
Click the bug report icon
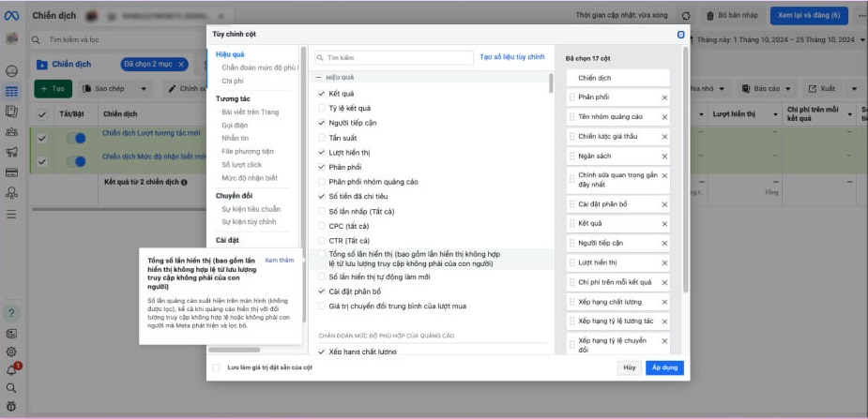pyautogui.click(x=11, y=406)
